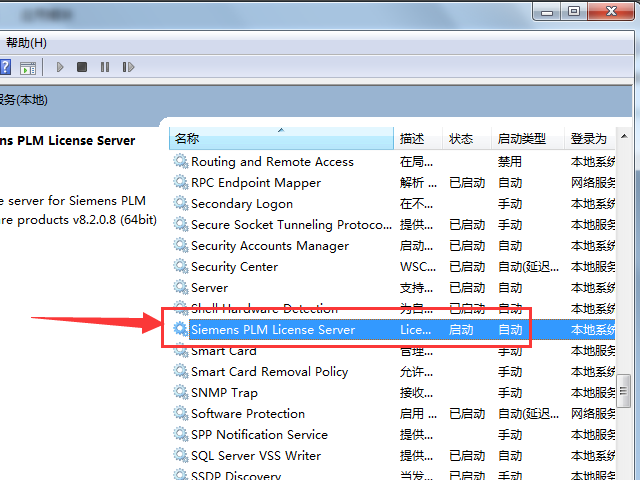
Task: Sort by the 状态 column header
Action: point(467,138)
